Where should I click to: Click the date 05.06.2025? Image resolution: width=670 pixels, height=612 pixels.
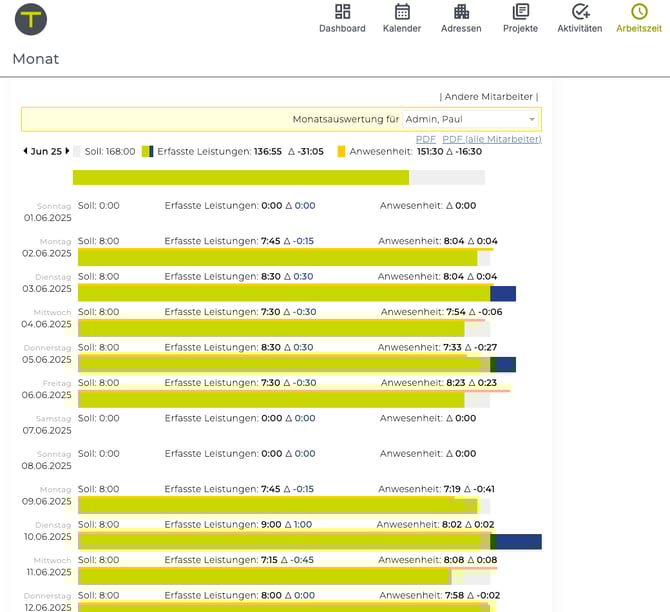[47, 360]
